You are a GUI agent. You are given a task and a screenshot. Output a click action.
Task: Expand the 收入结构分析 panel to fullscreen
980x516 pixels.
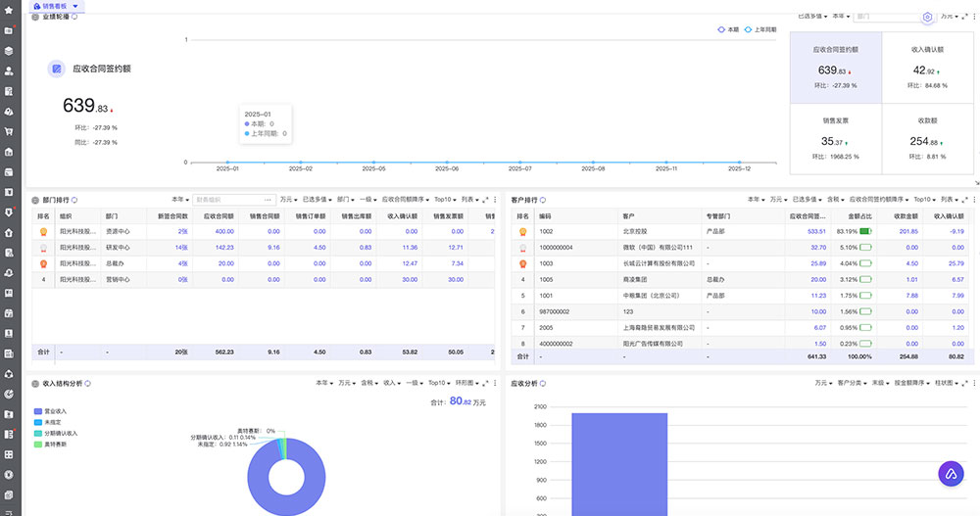click(x=486, y=383)
